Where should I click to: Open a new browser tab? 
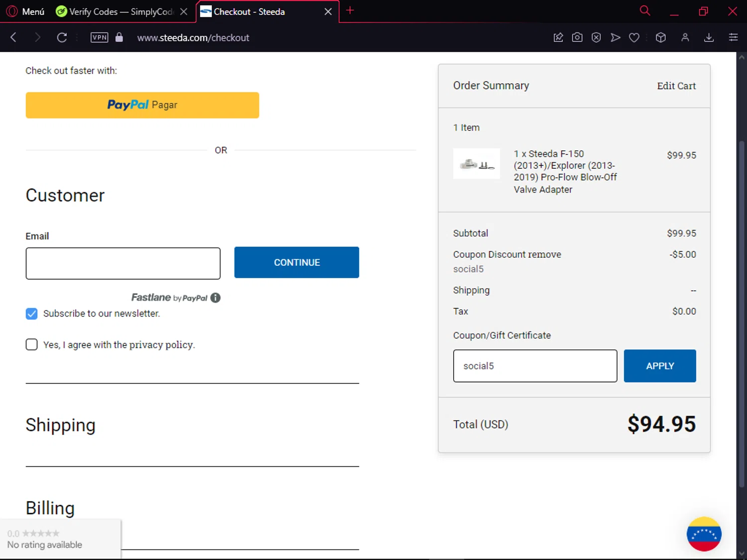tap(350, 10)
